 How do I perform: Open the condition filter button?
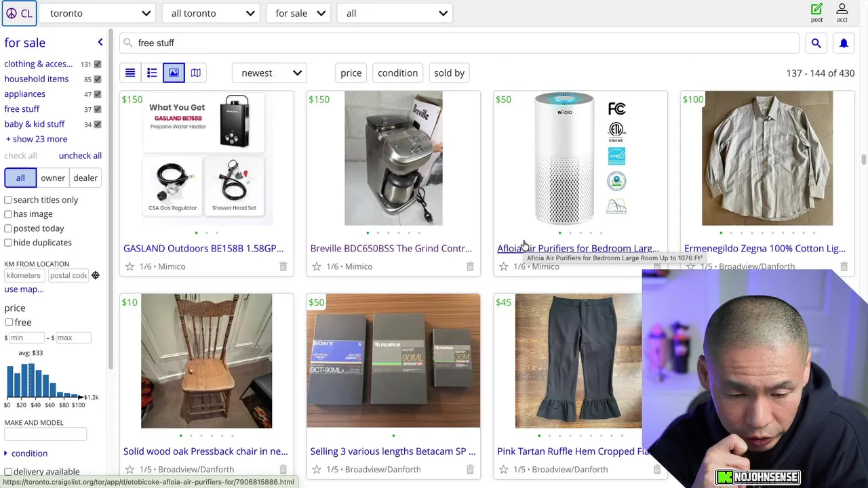pyautogui.click(x=397, y=73)
